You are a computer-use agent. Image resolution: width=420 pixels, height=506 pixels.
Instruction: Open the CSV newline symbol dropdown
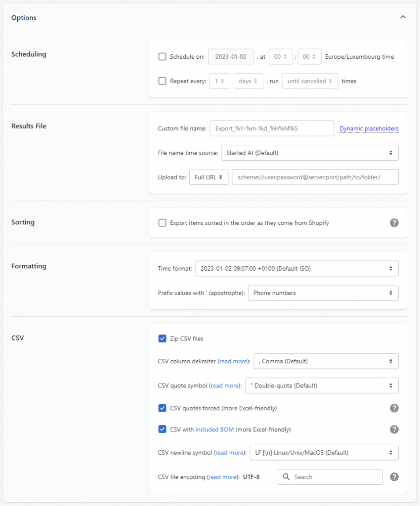pyautogui.click(x=324, y=452)
